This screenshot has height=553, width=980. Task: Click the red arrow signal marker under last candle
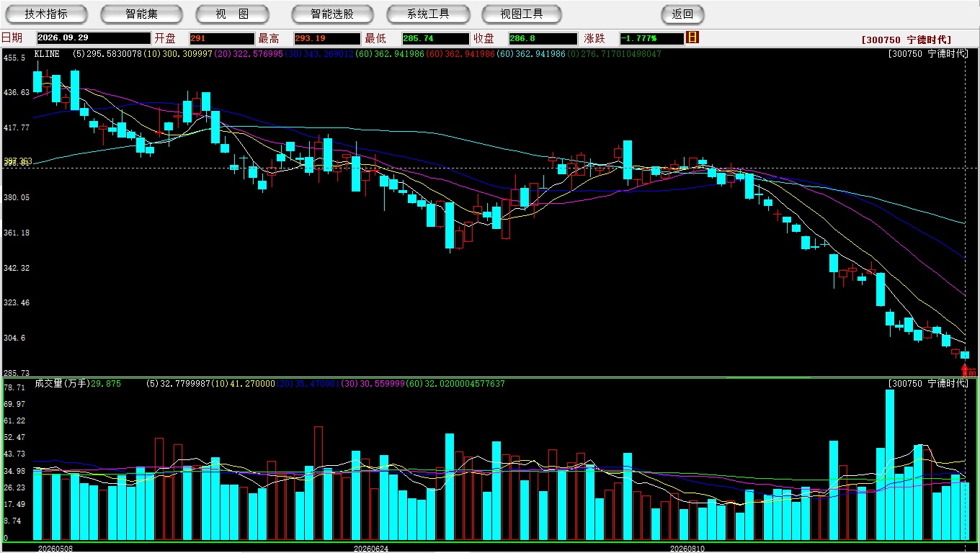coord(965,370)
